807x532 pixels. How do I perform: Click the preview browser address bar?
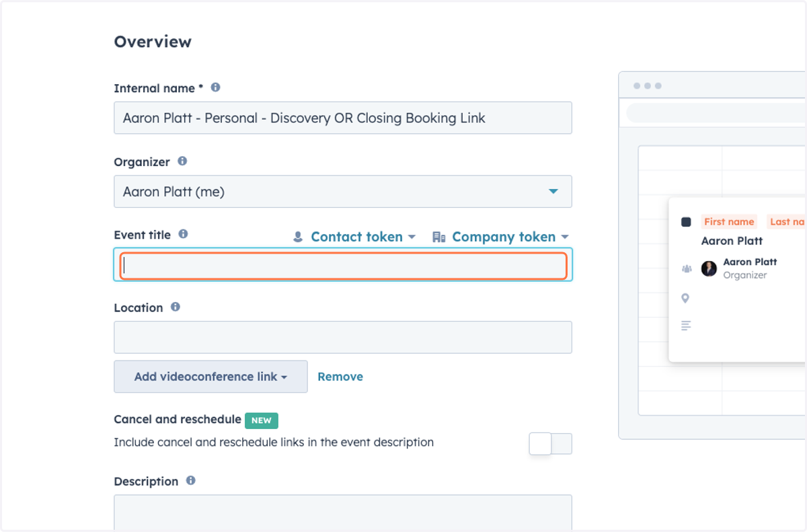click(x=716, y=112)
